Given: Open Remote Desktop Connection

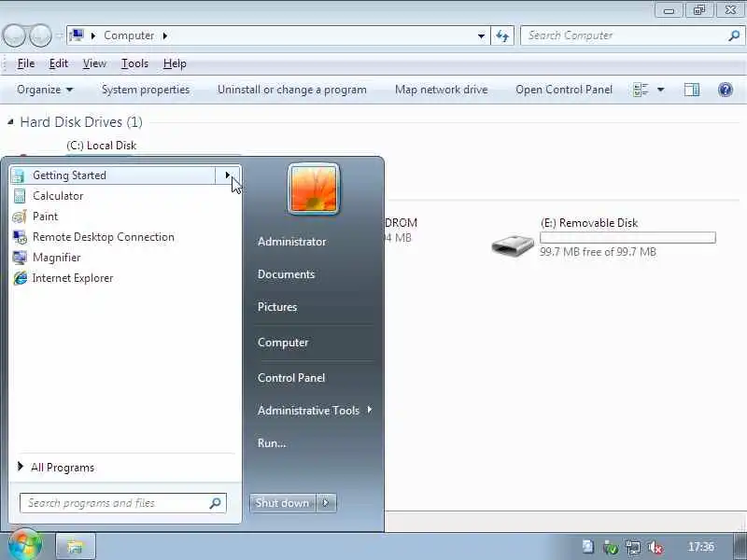Looking at the screenshot, I should tap(125, 237).
